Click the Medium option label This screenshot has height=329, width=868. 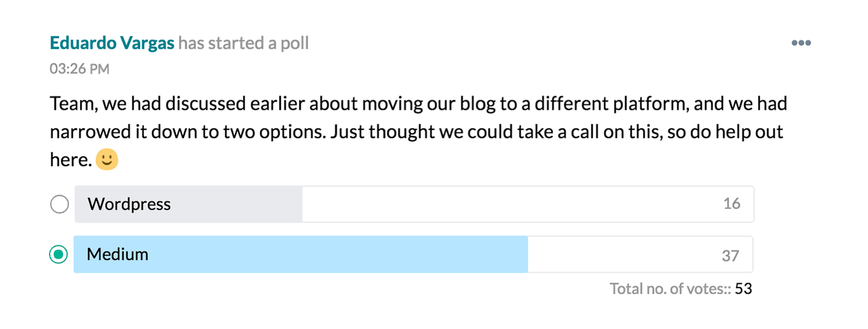pos(118,254)
